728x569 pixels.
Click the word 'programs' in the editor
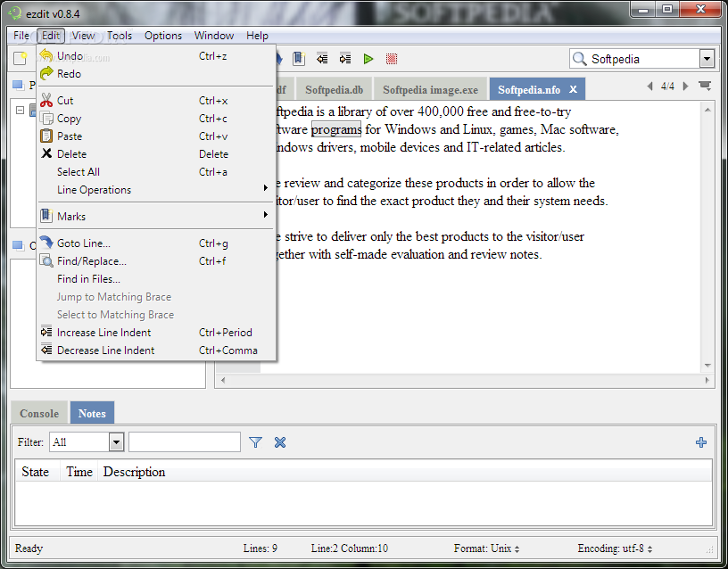[335, 129]
